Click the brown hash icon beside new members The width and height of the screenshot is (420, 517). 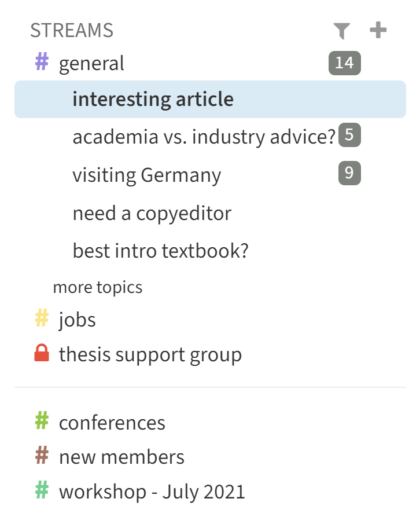(x=42, y=456)
